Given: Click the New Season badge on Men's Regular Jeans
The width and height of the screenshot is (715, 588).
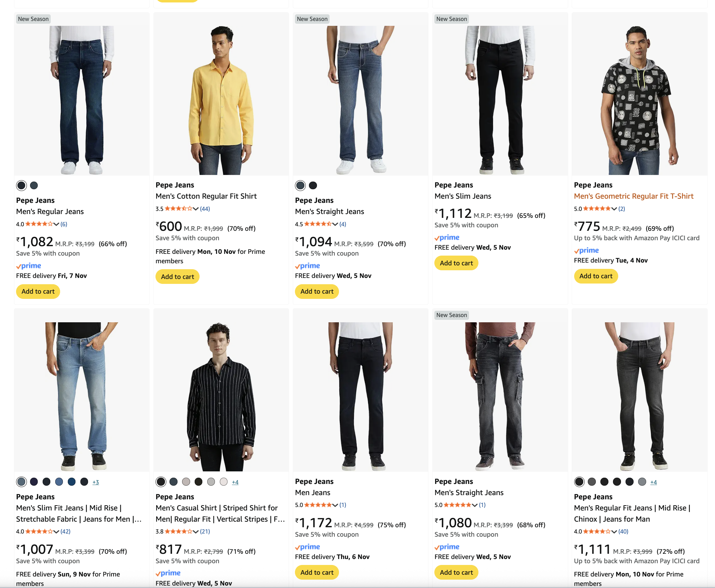Looking at the screenshot, I should click(x=33, y=19).
